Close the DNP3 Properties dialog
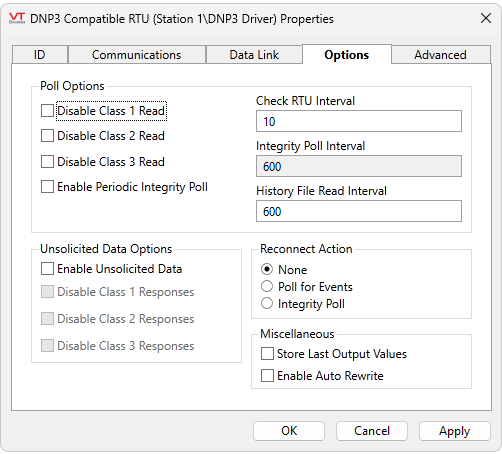 coord(486,18)
